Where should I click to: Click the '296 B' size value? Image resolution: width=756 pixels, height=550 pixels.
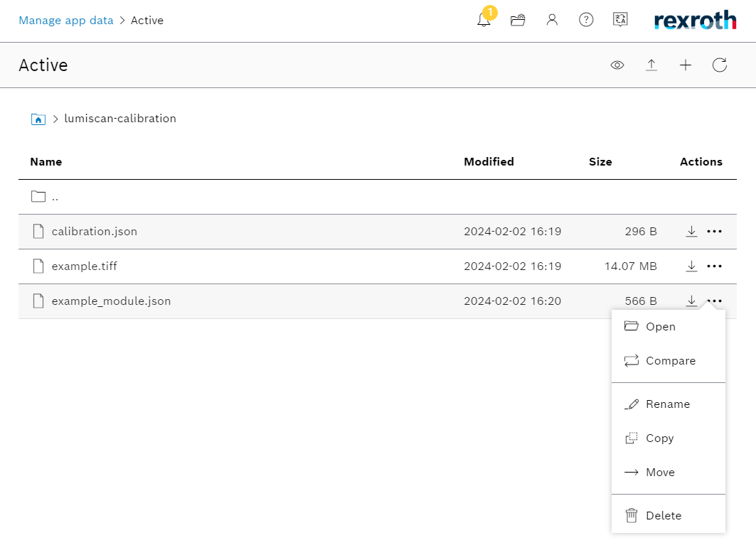(x=641, y=232)
